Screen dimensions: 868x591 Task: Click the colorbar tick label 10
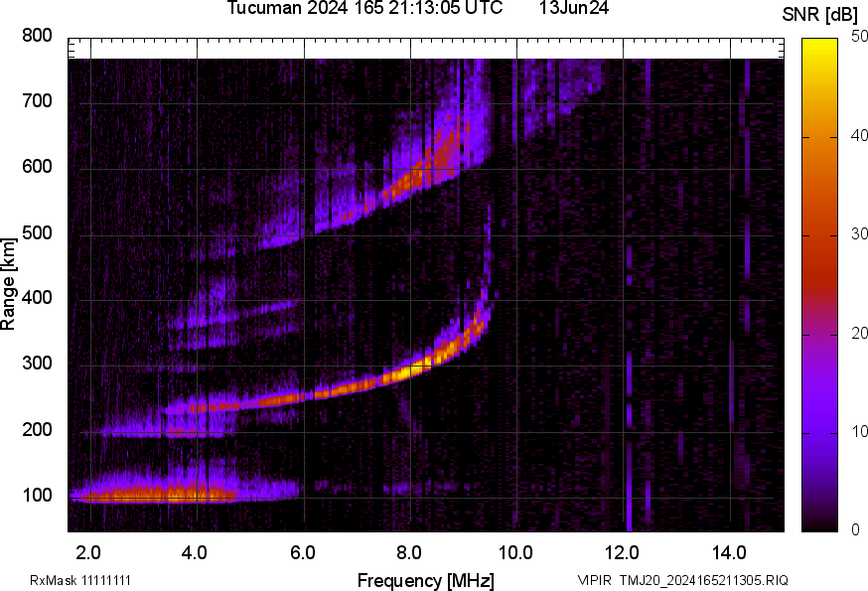pyautogui.click(x=859, y=431)
